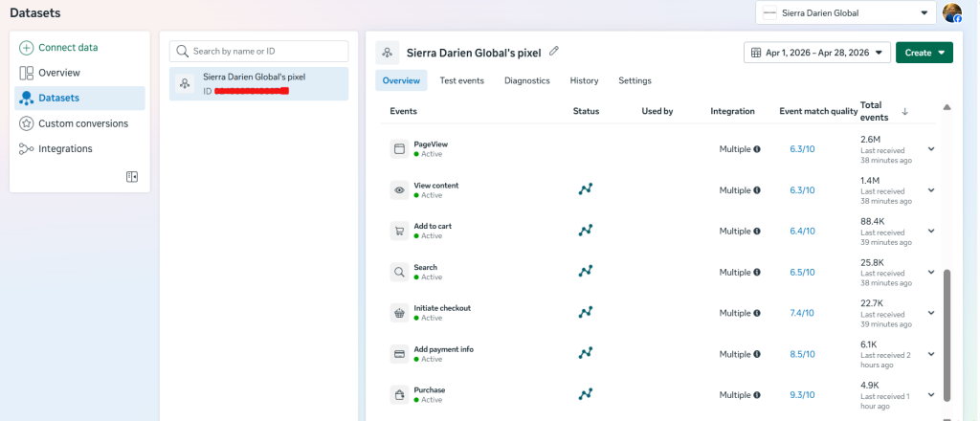Click the scrollbar up arrow
This screenshot has height=421, width=980.
[x=947, y=107]
